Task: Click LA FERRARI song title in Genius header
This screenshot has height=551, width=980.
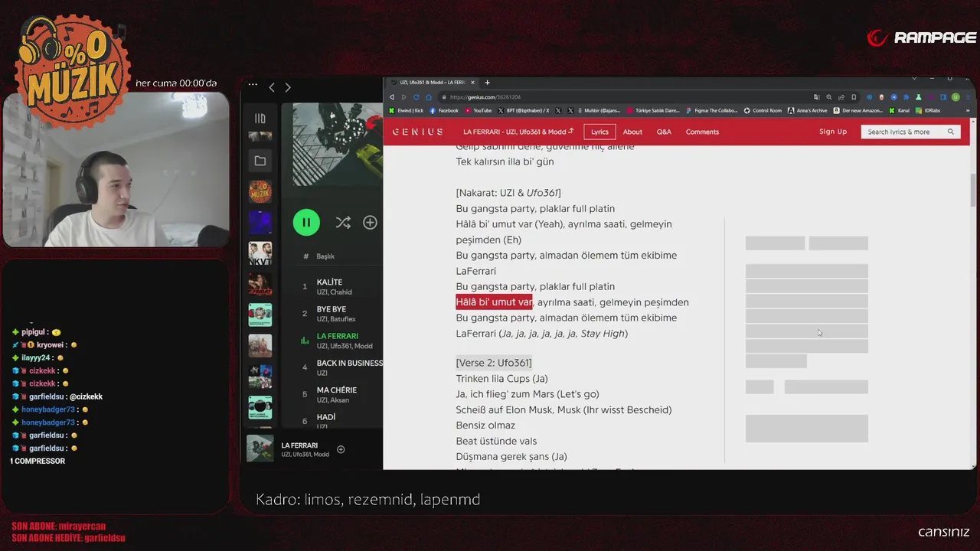Action: tap(518, 132)
